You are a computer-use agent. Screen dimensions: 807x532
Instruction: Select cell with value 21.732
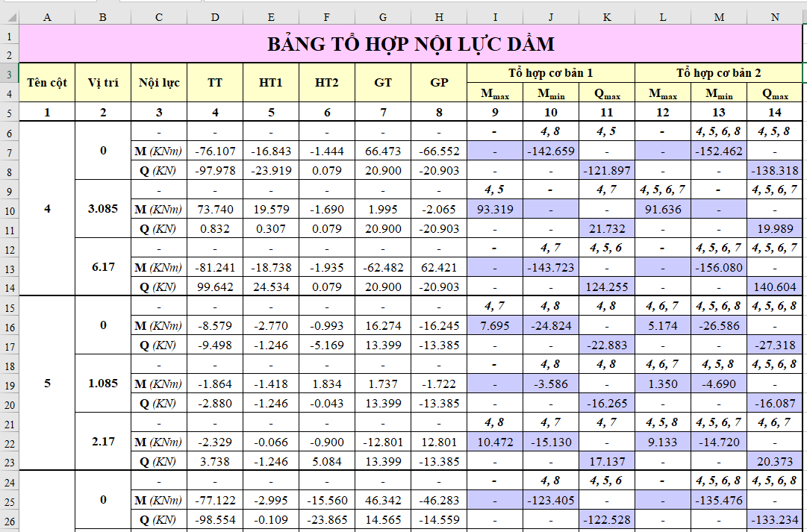(x=607, y=228)
